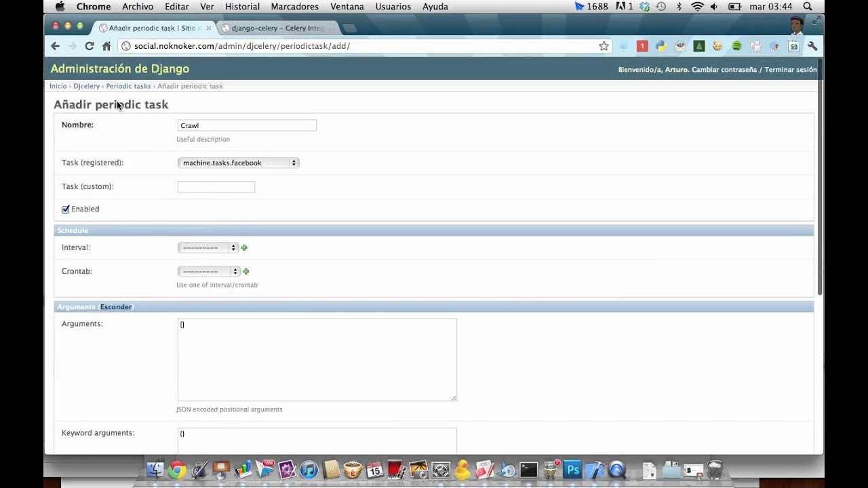
Task: Open the Historial menu
Action: tap(242, 7)
